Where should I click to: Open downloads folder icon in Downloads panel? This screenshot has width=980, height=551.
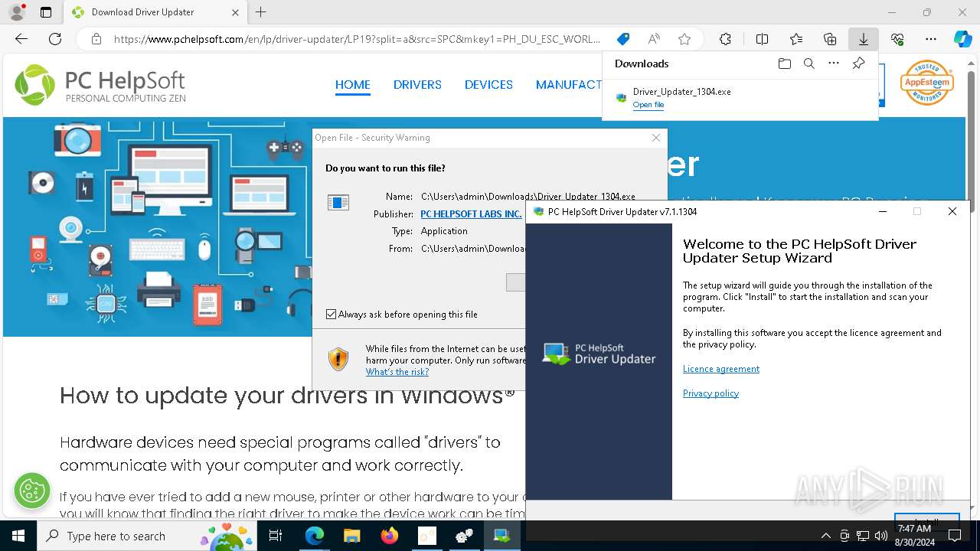click(x=784, y=64)
